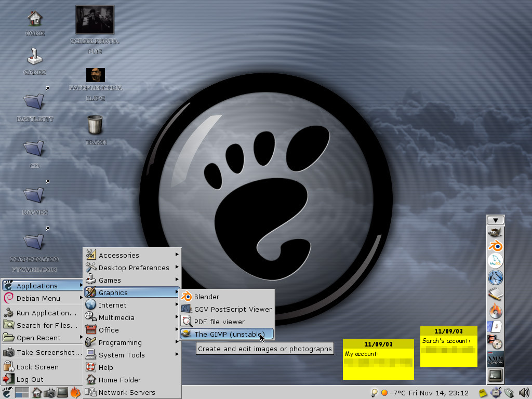
Task: Click the GNOME foot main menu button
Action: 7,393
